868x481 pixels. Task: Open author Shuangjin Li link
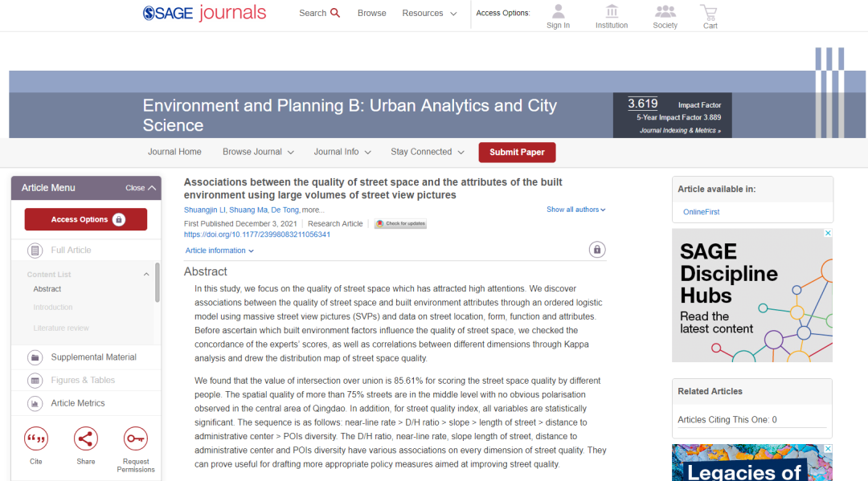click(x=205, y=210)
